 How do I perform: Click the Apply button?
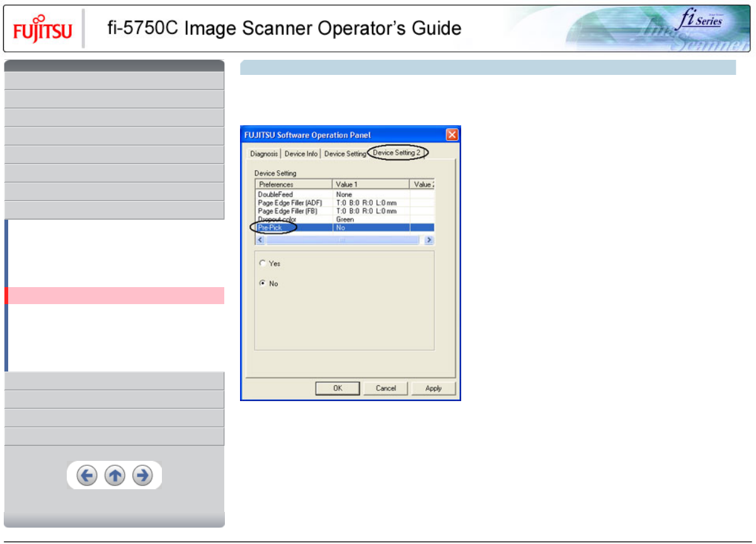point(433,388)
